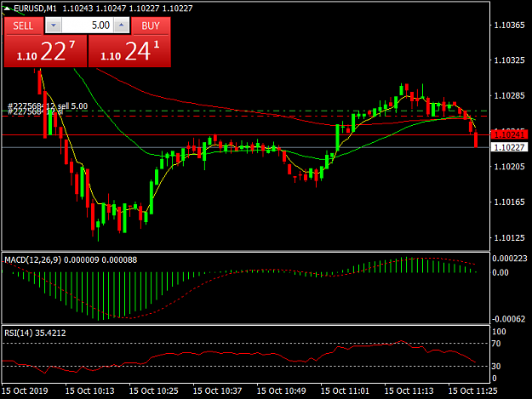Screen dimensions: 532x399
Task: Click the BUY button label
Action: pyautogui.click(x=151, y=26)
